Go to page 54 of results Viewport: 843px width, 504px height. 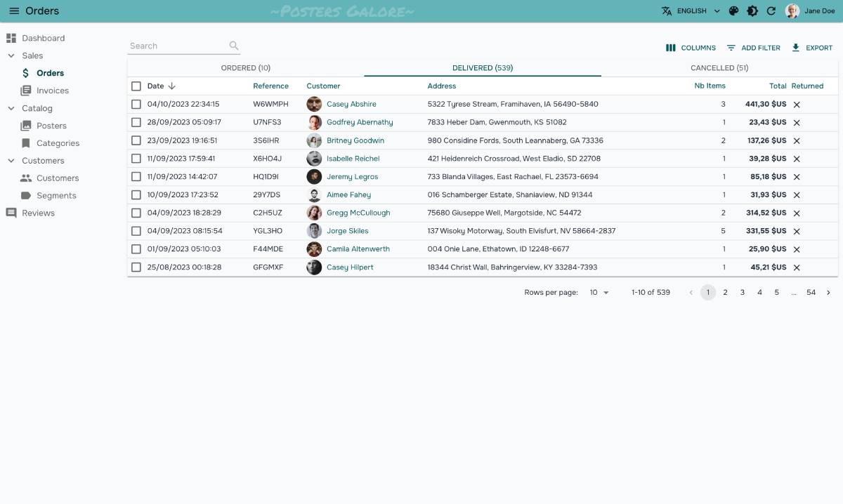(811, 293)
